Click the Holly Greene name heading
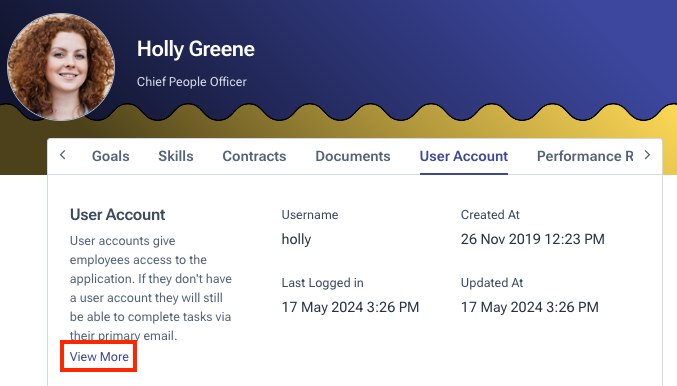The height and width of the screenshot is (386, 677). click(x=196, y=49)
